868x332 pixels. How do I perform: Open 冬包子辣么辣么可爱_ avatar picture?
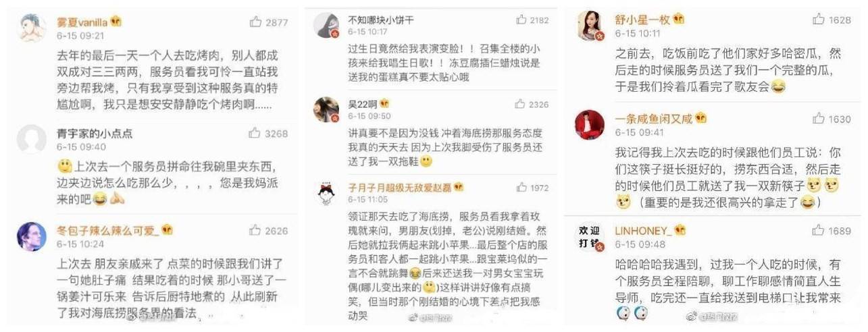coord(32,237)
